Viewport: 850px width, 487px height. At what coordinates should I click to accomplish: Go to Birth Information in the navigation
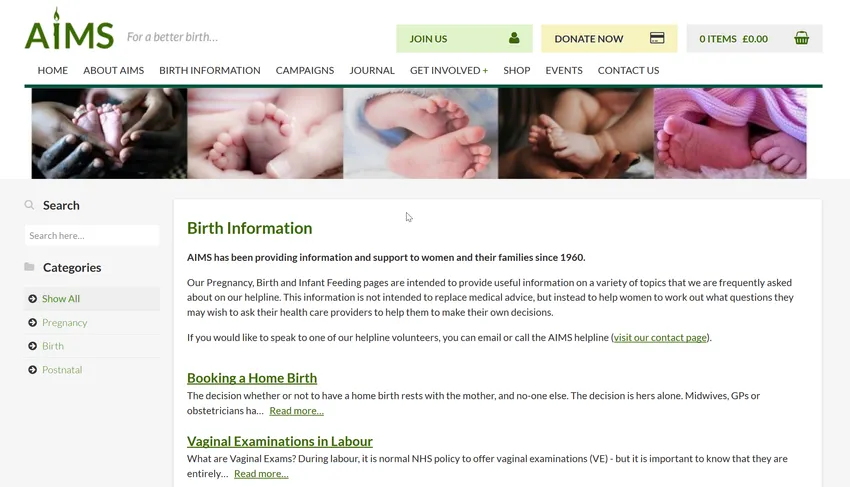[x=210, y=71]
